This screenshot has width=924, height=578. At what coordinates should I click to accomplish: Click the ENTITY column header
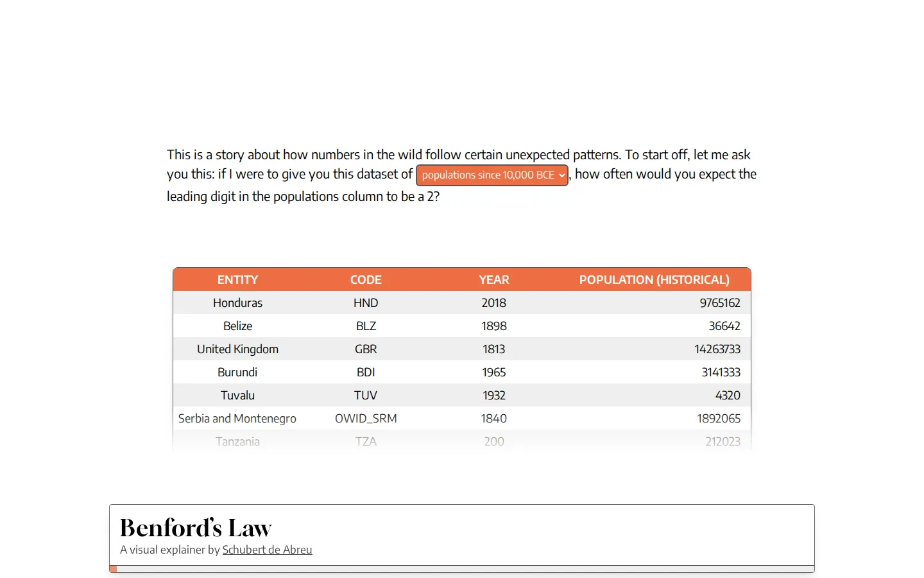click(237, 279)
